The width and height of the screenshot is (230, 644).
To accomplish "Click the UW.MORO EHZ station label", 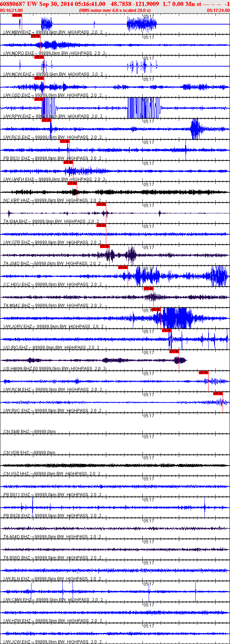I will 19,53.
